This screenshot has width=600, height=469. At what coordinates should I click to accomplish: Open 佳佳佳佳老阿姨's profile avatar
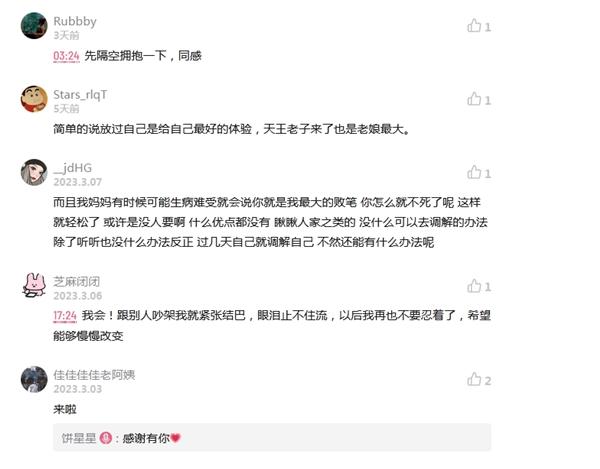[x=34, y=379]
